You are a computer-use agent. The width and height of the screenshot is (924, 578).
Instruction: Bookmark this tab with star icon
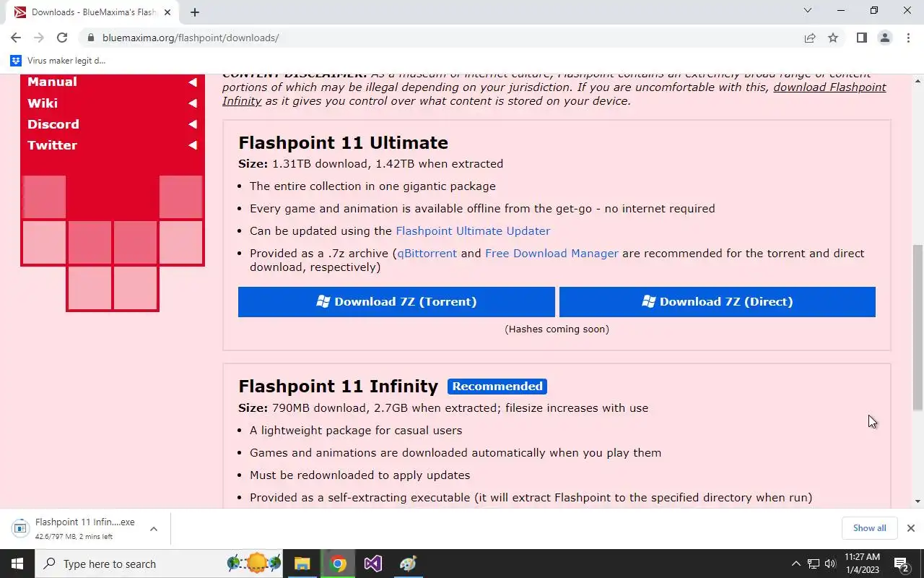click(833, 38)
